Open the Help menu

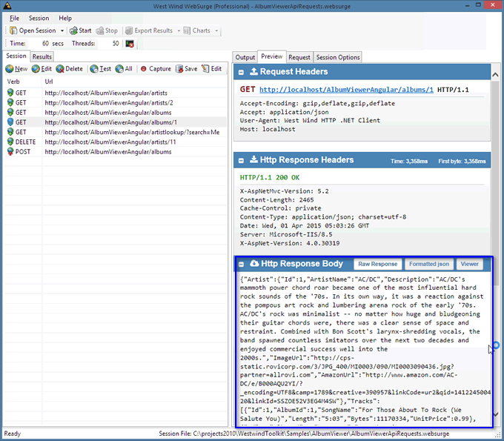coord(65,18)
